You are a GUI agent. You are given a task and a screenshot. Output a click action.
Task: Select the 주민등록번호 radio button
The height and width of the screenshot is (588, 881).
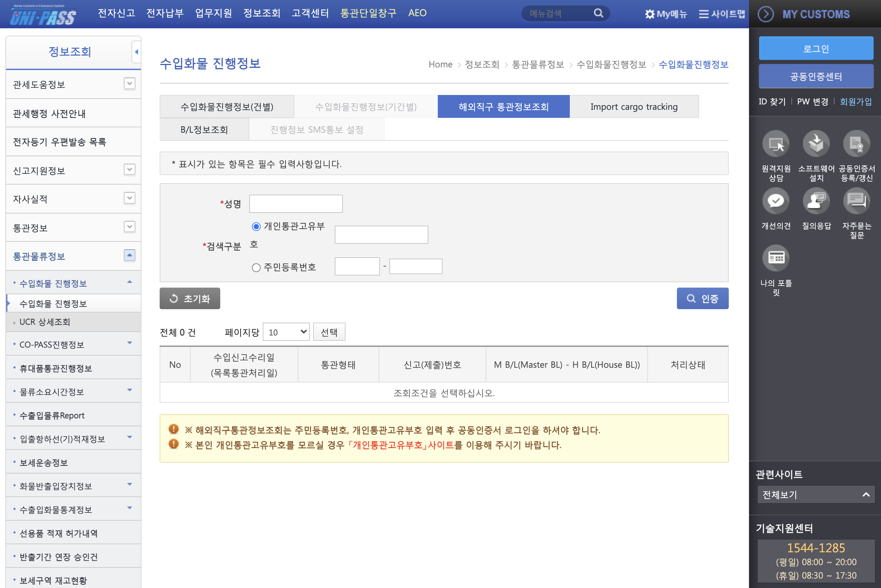256,268
